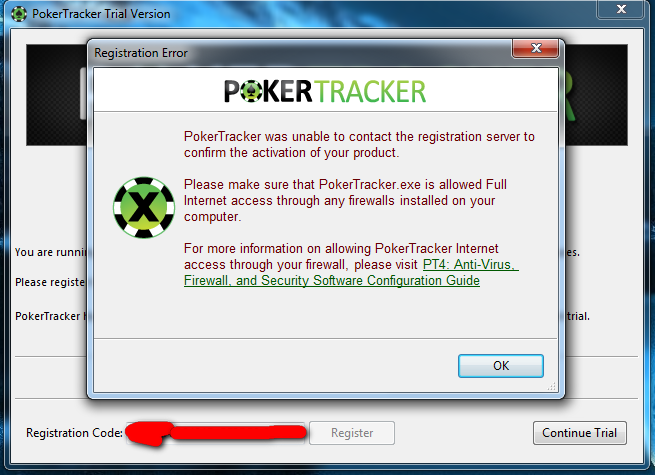Image resolution: width=655 pixels, height=475 pixels.
Task: Click the 'Please registe' text behind dialog
Action: coord(50,282)
